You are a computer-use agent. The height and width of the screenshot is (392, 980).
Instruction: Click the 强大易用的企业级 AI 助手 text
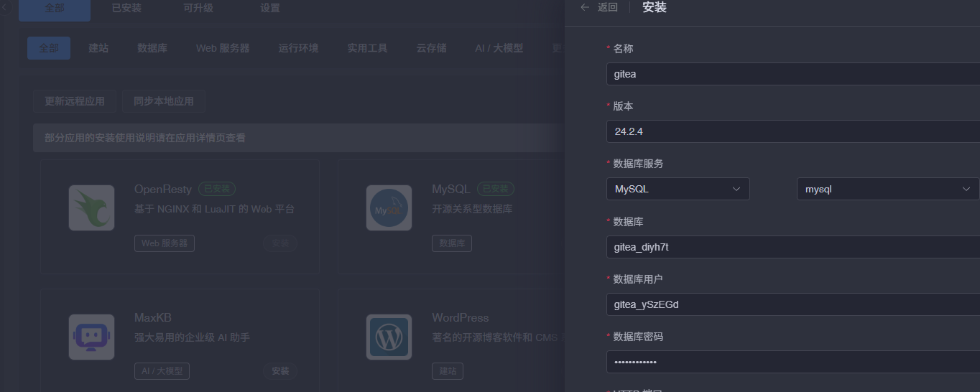(192, 337)
